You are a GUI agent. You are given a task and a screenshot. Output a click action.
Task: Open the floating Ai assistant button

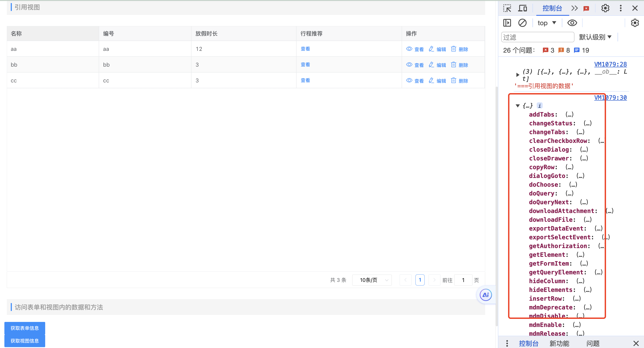[x=485, y=295]
